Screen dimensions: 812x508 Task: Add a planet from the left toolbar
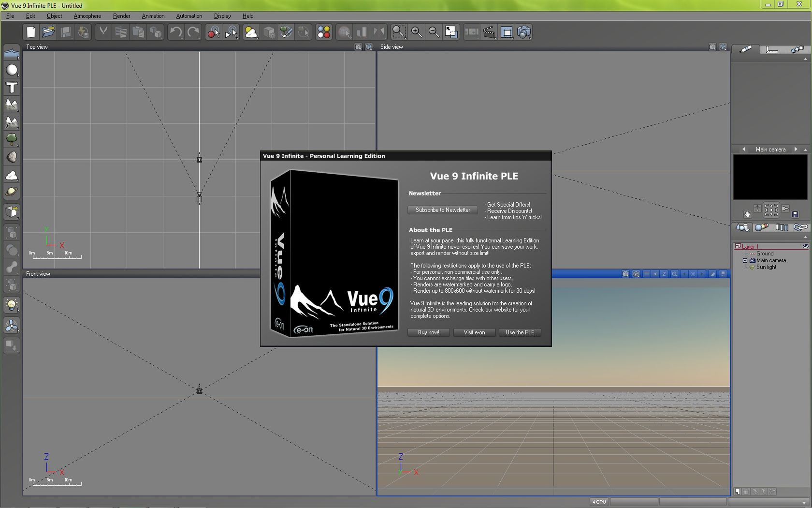coord(12,192)
